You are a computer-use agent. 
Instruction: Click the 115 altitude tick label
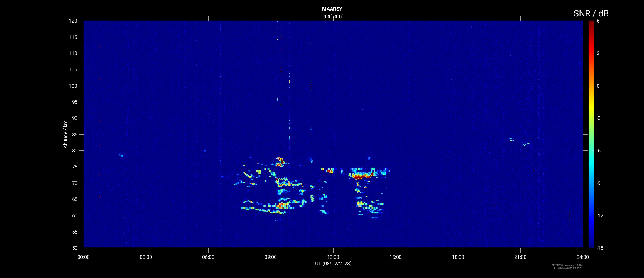click(73, 37)
